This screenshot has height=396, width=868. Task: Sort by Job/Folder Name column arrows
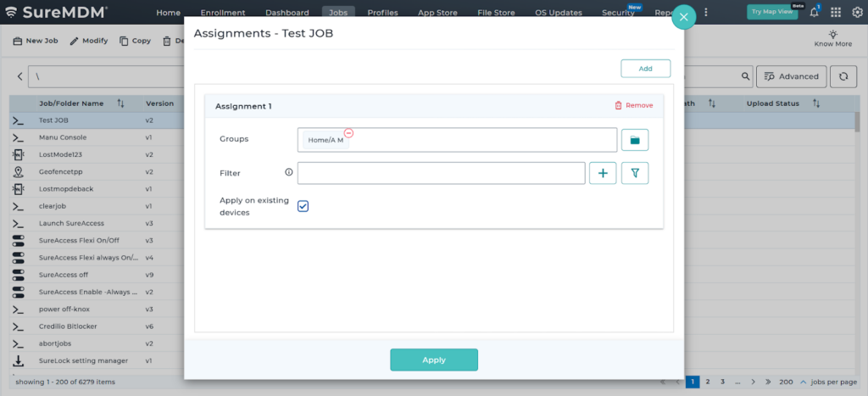[120, 103]
